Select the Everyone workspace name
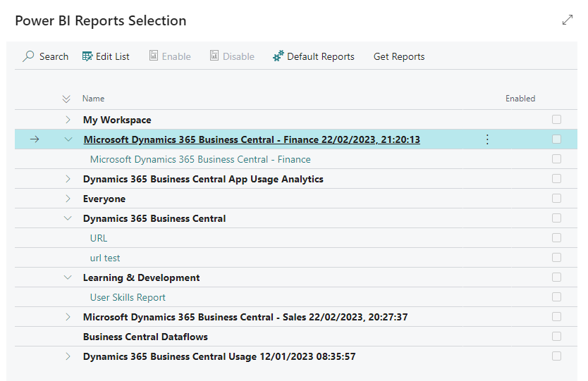Viewport: 588px width, 381px height. (x=104, y=199)
